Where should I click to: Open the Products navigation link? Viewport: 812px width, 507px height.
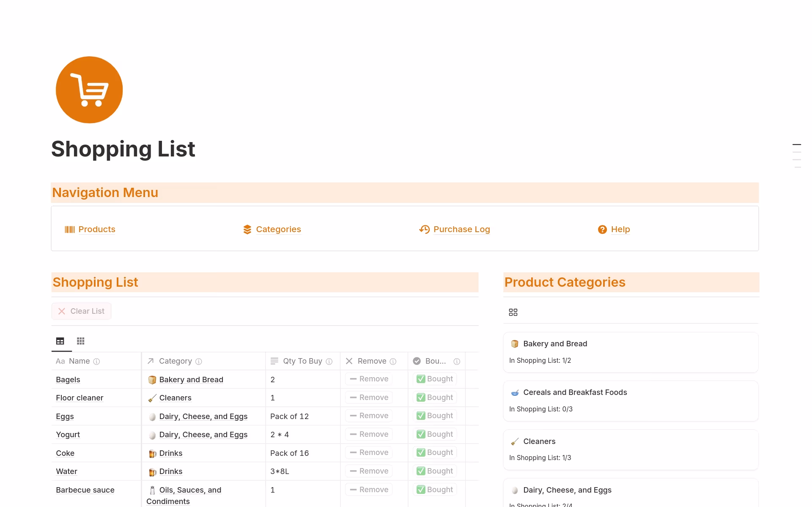[x=96, y=229]
